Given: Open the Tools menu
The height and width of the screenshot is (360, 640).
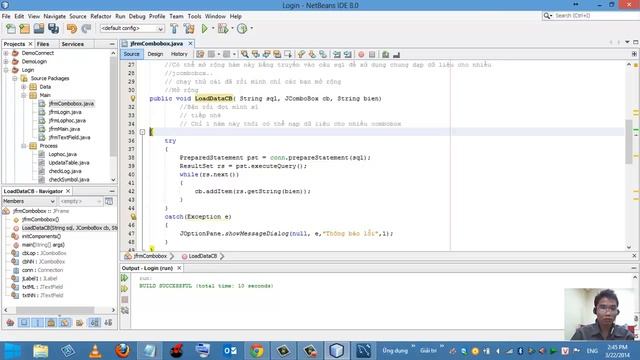Looking at the screenshot, I should 194,16.
